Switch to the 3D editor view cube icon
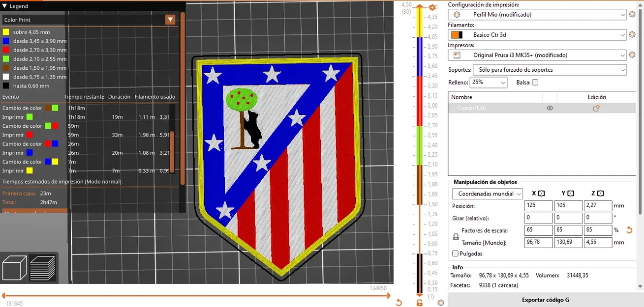 tap(15, 268)
